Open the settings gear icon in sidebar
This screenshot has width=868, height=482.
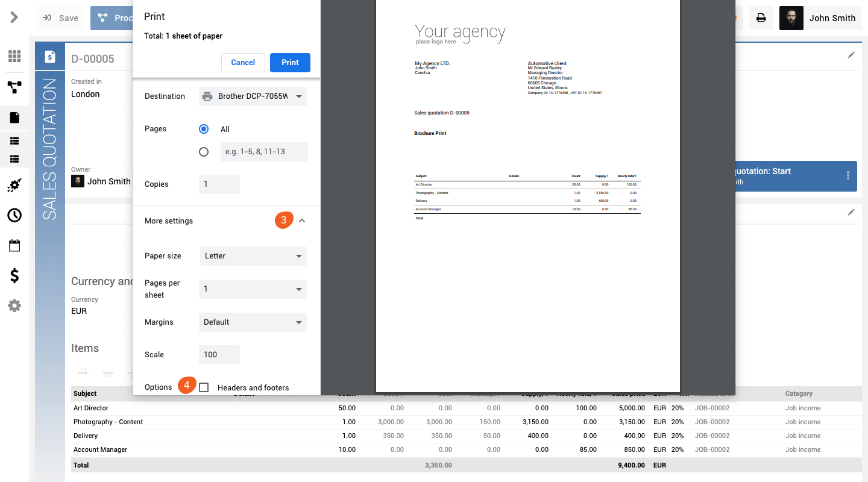pos(14,305)
